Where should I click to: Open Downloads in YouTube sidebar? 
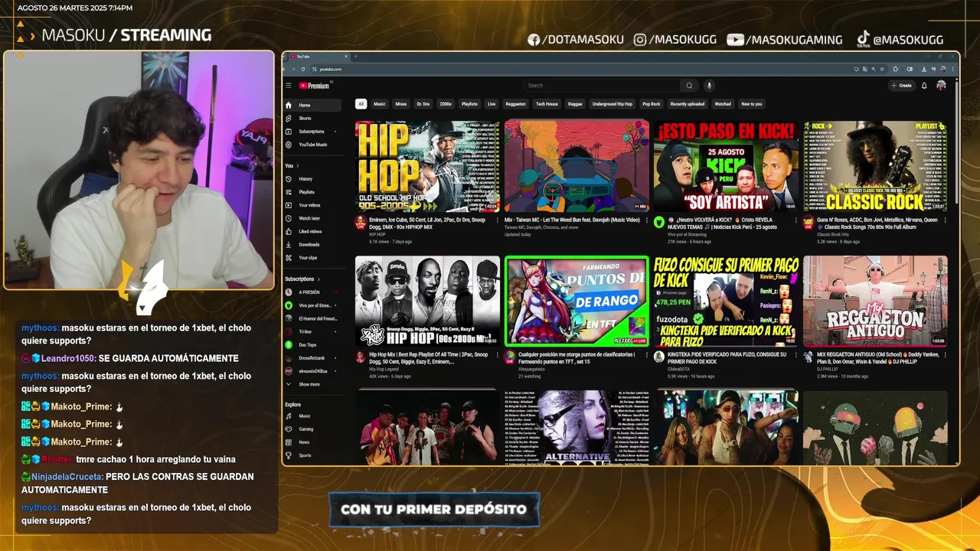point(312,245)
